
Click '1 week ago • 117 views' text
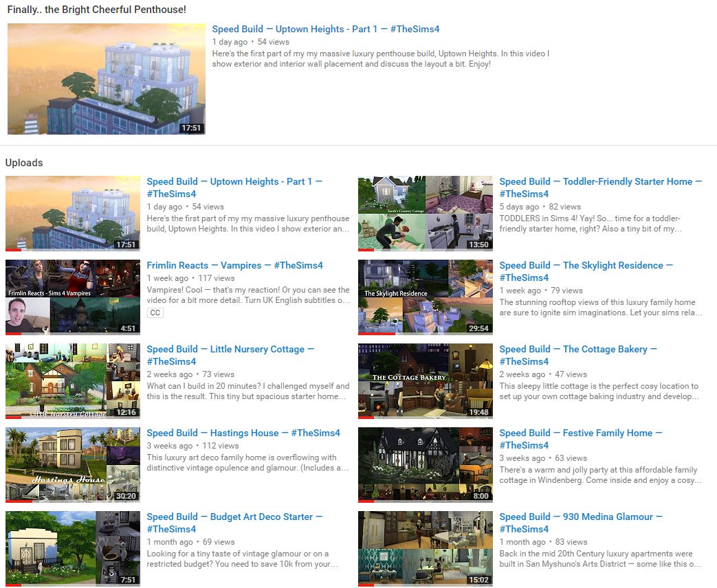tap(190, 278)
